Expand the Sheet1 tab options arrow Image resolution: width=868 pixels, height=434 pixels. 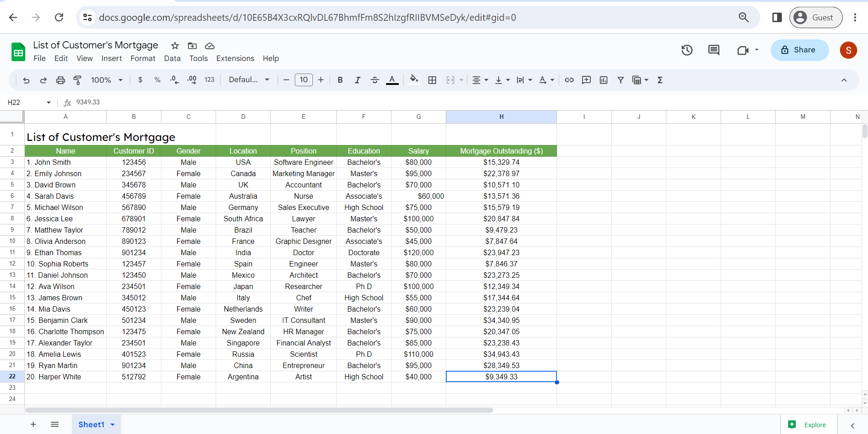pos(113,425)
